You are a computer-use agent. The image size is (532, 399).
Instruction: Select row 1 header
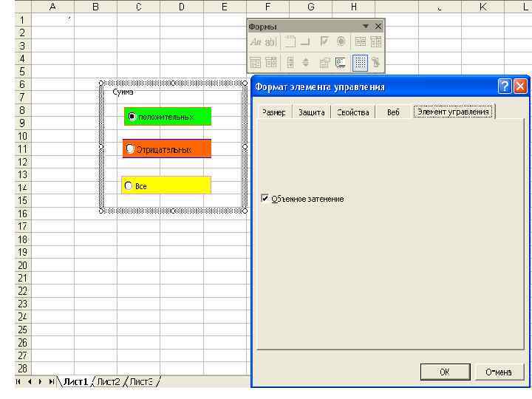point(22,20)
